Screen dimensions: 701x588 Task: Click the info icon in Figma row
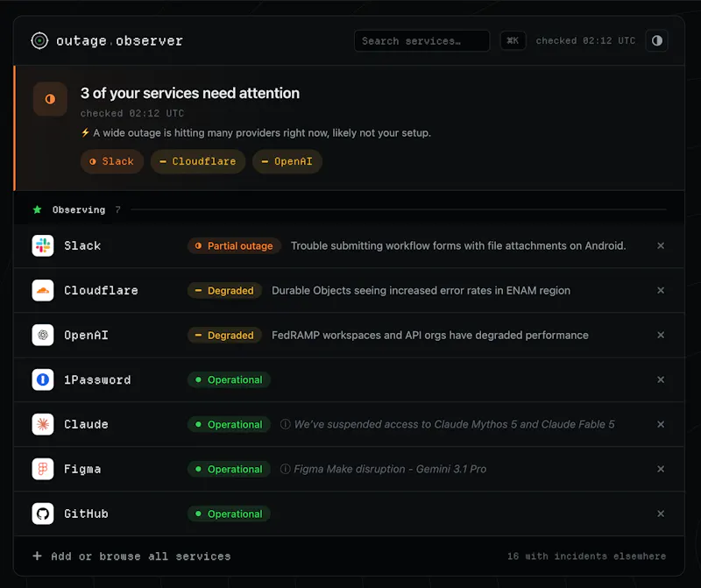pyautogui.click(x=285, y=469)
